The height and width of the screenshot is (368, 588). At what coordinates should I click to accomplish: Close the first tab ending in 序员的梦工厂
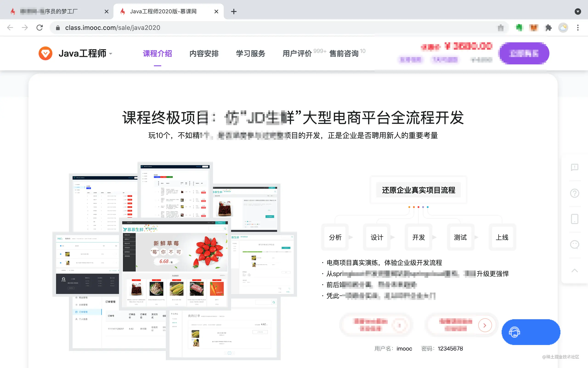tap(106, 11)
